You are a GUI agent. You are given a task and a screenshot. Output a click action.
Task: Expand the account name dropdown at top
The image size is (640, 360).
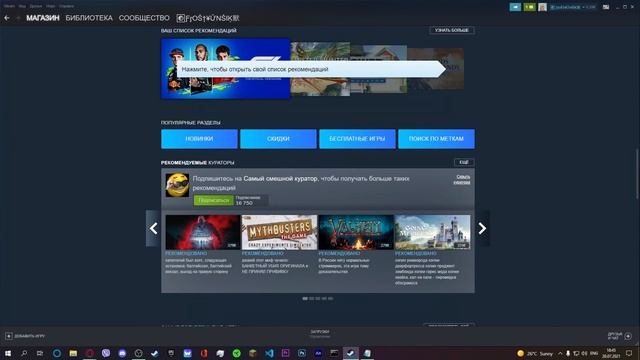click(572, 7)
